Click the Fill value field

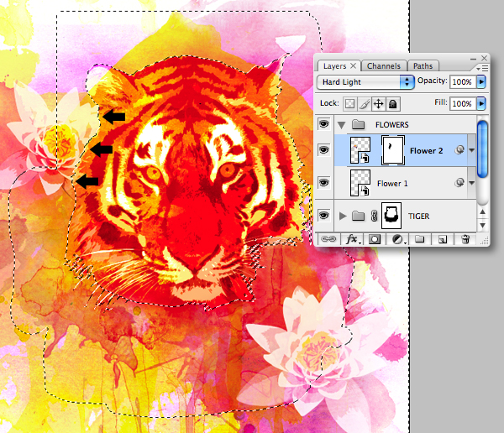[x=463, y=103]
